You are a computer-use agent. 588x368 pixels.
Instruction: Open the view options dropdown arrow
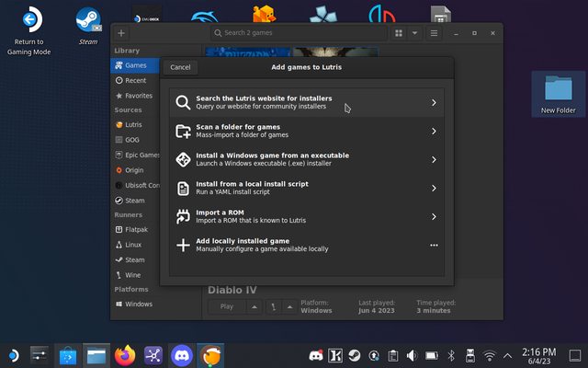414,33
